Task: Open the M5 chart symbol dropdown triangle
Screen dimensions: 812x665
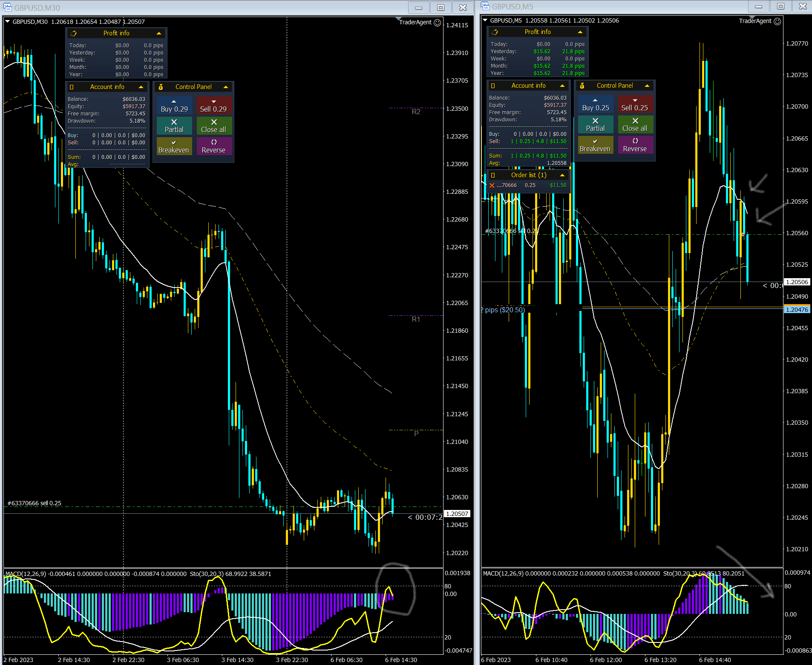Action: [485, 20]
